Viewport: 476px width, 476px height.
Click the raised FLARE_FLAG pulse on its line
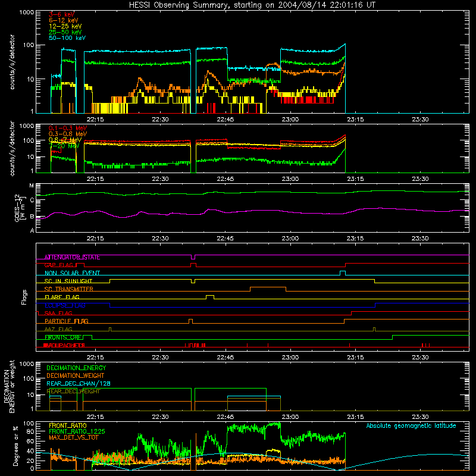[210, 296]
